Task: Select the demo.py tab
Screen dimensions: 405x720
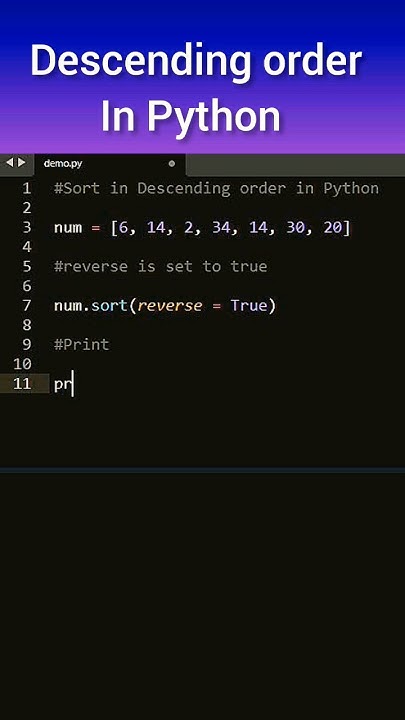Action: click(110, 163)
